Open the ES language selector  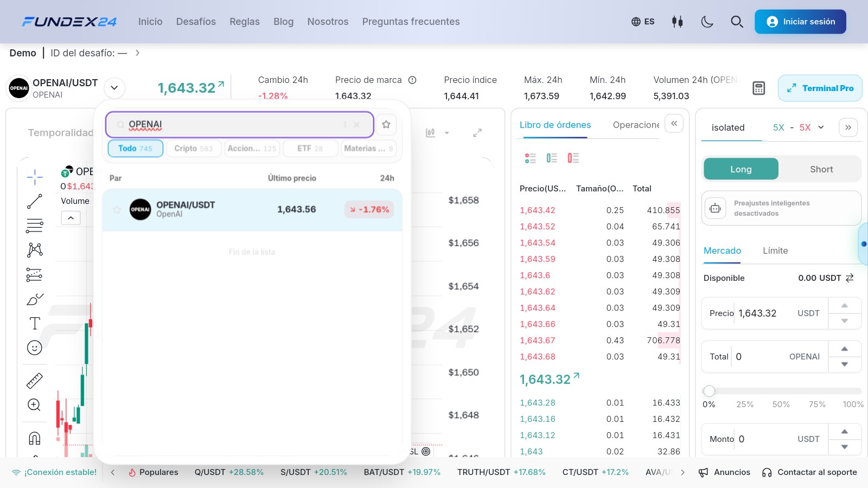point(643,22)
